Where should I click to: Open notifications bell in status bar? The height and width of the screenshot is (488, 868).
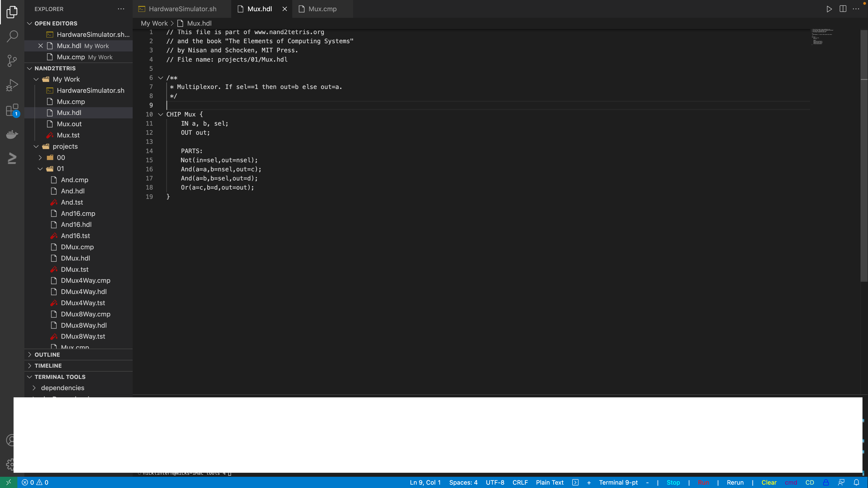(856, 482)
